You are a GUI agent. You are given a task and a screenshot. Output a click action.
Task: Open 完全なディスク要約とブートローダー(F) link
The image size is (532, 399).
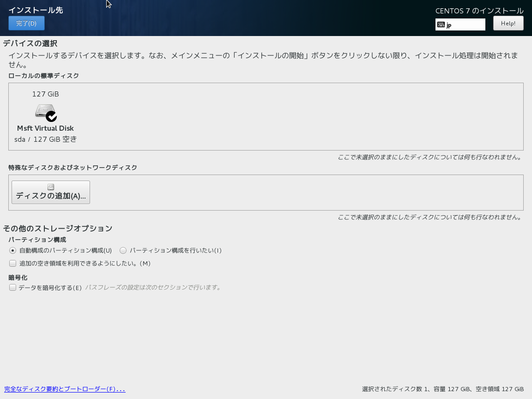point(65,389)
